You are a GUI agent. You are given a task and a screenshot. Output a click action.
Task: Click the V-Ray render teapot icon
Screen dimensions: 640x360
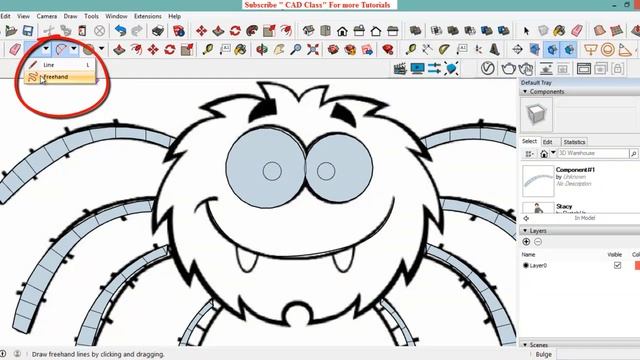click(x=508, y=69)
